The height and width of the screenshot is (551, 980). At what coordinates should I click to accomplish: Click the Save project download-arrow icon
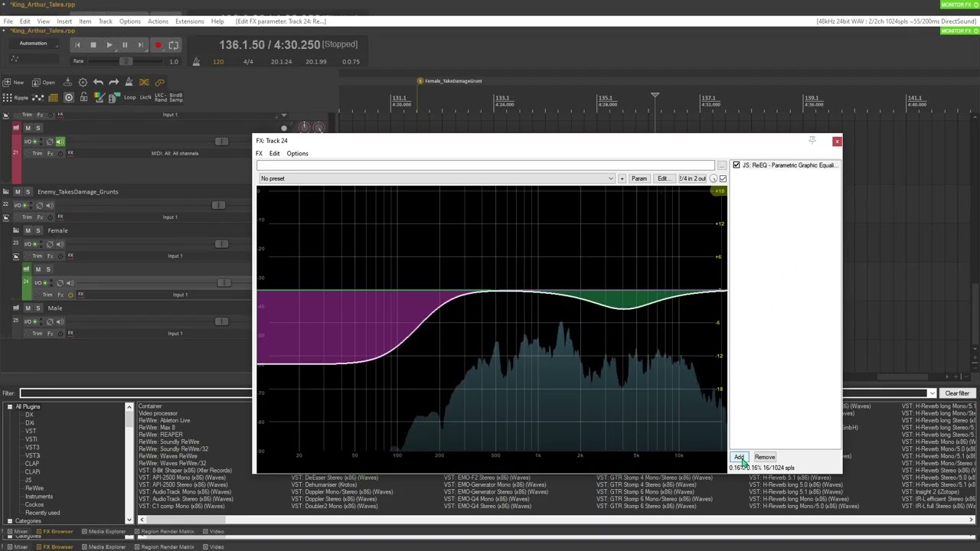click(67, 82)
